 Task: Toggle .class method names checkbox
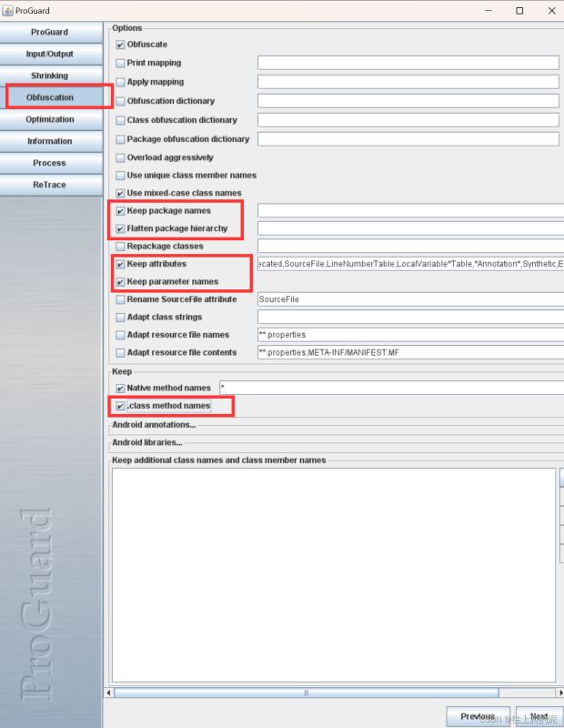click(120, 406)
